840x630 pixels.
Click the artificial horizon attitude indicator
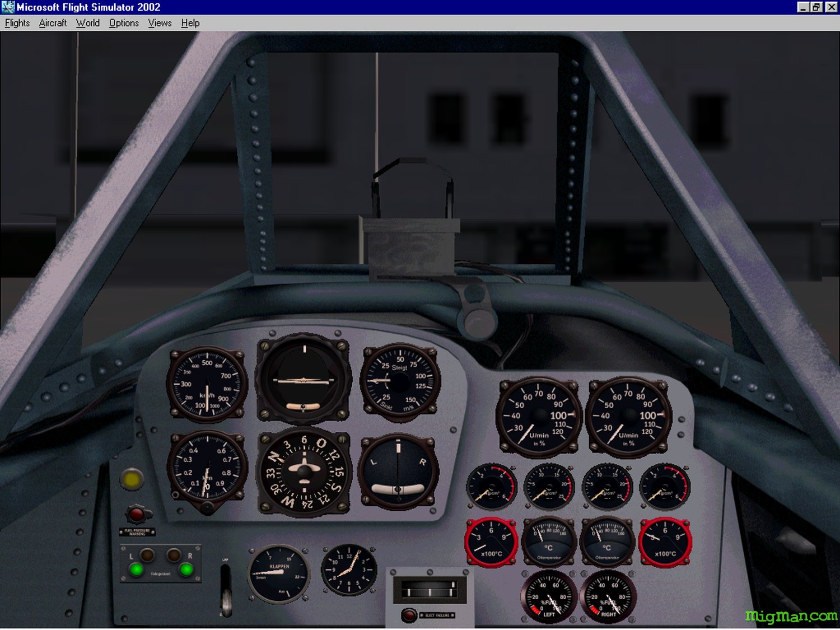click(x=304, y=379)
